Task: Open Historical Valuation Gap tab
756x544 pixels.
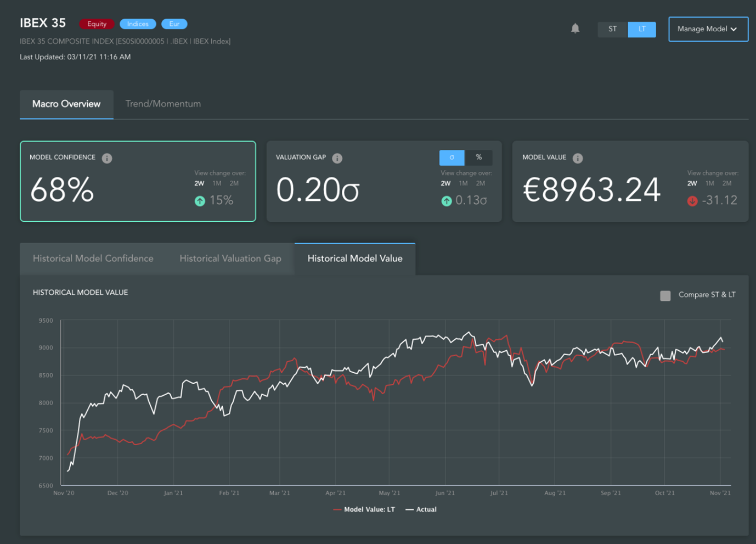Action: point(230,259)
